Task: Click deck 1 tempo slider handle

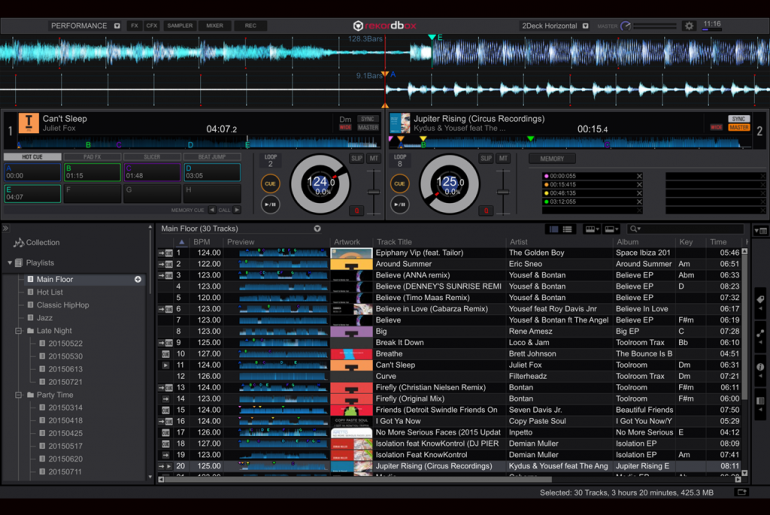Action: (x=374, y=192)
